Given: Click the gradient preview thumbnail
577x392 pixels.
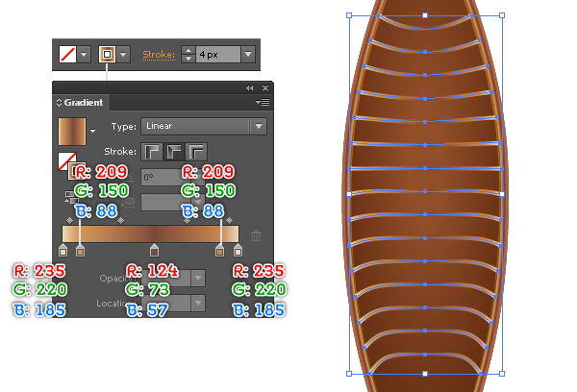Looking at the screenshot, I should (72, 132).
